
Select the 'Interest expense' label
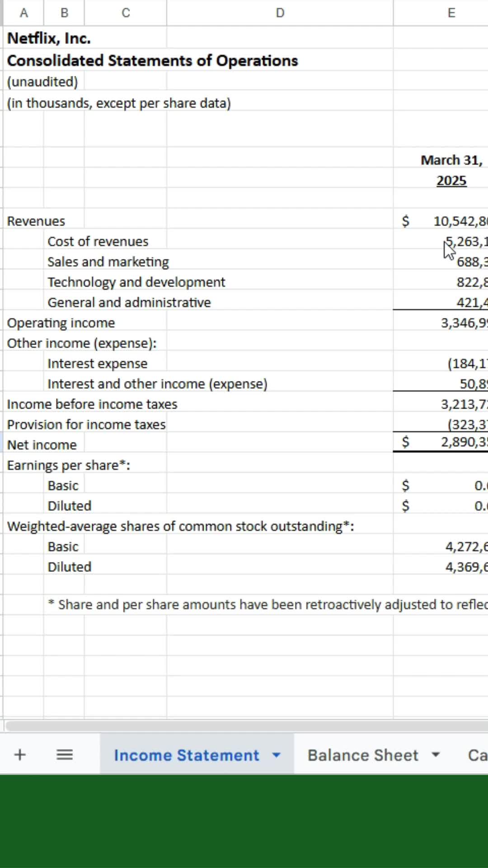coord(98,363)
